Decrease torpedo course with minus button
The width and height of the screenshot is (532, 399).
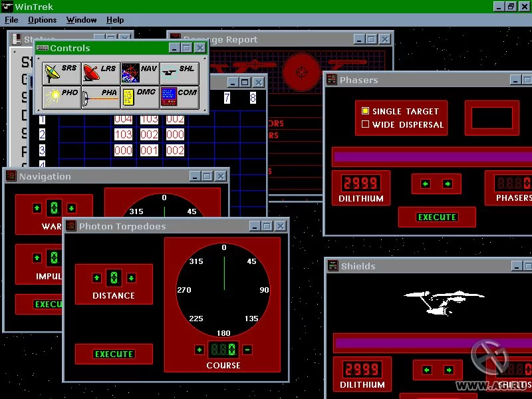247,350
